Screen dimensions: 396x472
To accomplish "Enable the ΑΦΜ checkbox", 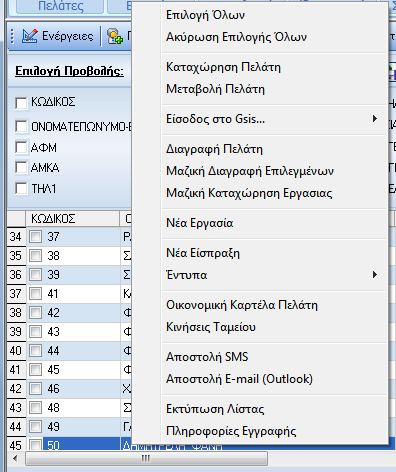I will (21, 148).
